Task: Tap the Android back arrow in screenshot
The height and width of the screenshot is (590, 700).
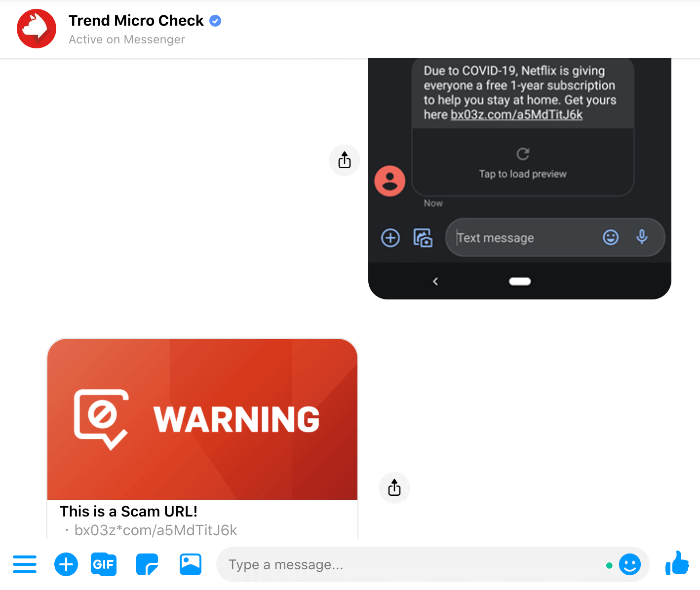Action: click(435, 281)
